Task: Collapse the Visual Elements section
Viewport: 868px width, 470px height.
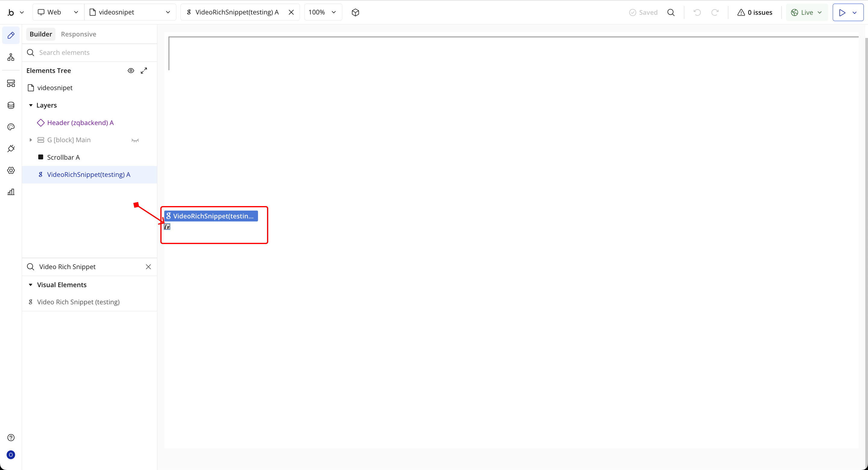Action: (x=31, y=285)
